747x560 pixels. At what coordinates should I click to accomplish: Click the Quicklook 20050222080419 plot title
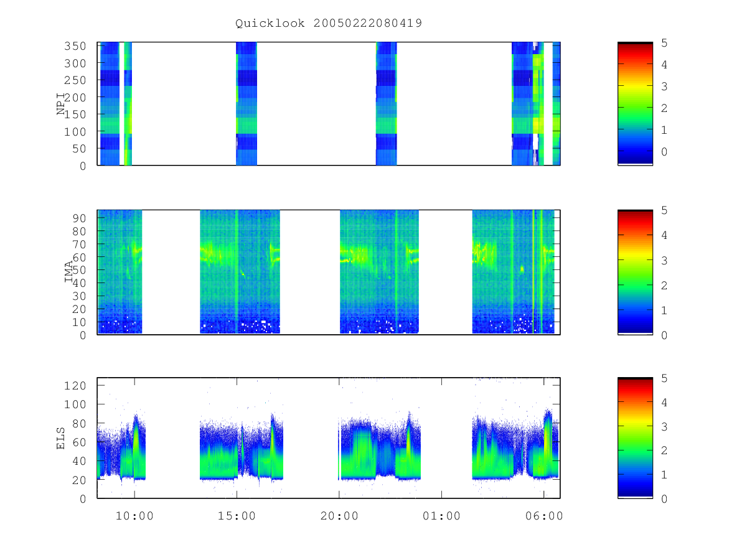(329, 24)
